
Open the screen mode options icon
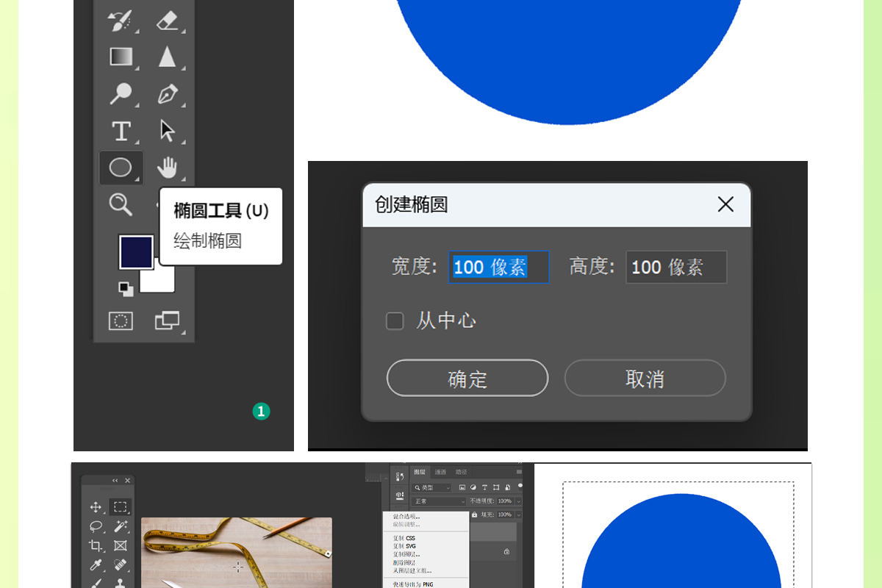167,320
